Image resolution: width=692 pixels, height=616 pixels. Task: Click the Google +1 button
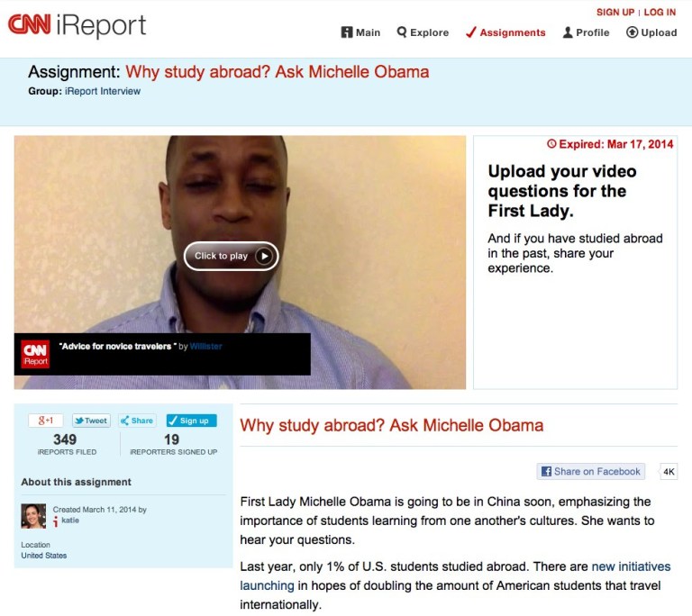[45, 421]
